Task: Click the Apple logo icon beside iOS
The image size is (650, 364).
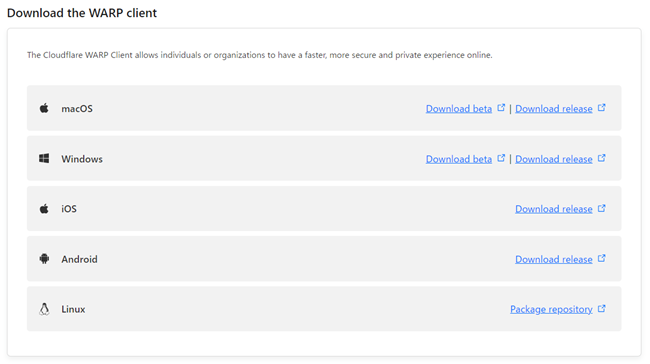Action: point(44,209)
